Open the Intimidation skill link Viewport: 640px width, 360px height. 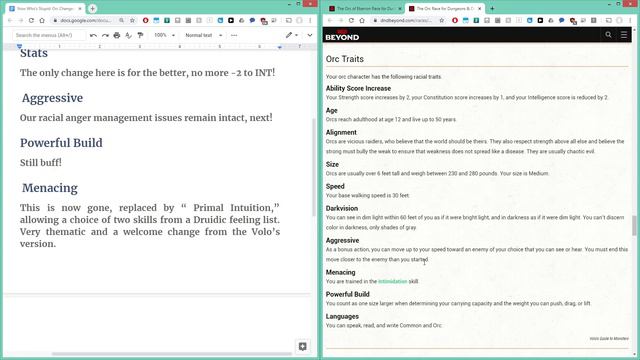click(392, 281)
